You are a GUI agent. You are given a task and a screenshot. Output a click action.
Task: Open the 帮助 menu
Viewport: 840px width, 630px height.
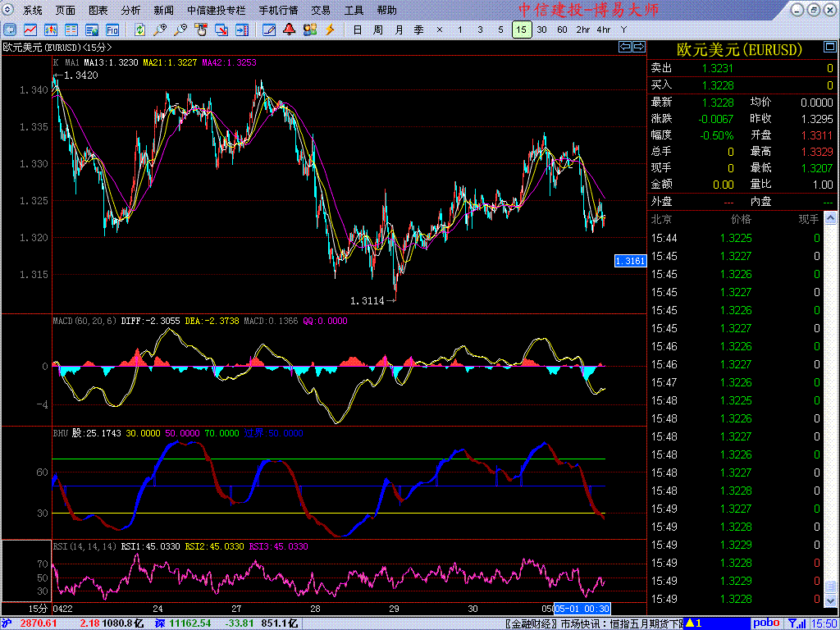click(x=387, y=10)
